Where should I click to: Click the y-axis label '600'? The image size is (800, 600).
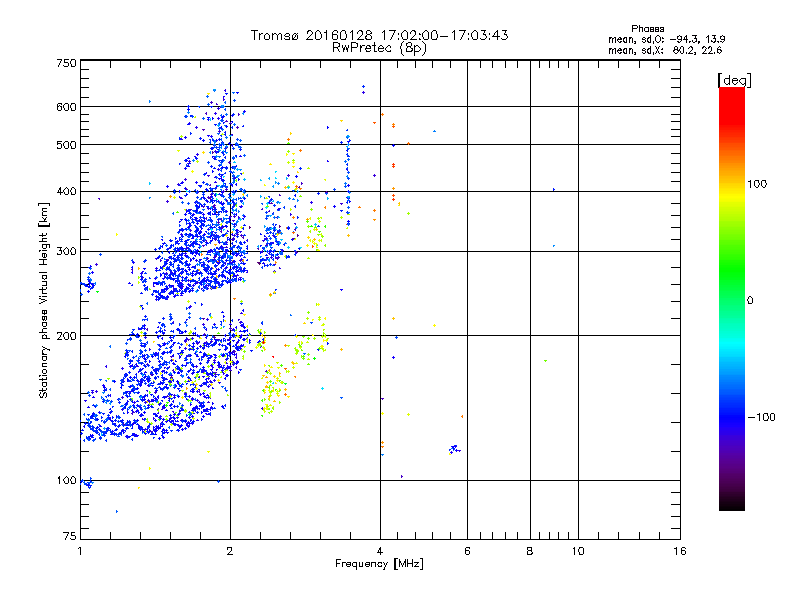coord(67,107)
